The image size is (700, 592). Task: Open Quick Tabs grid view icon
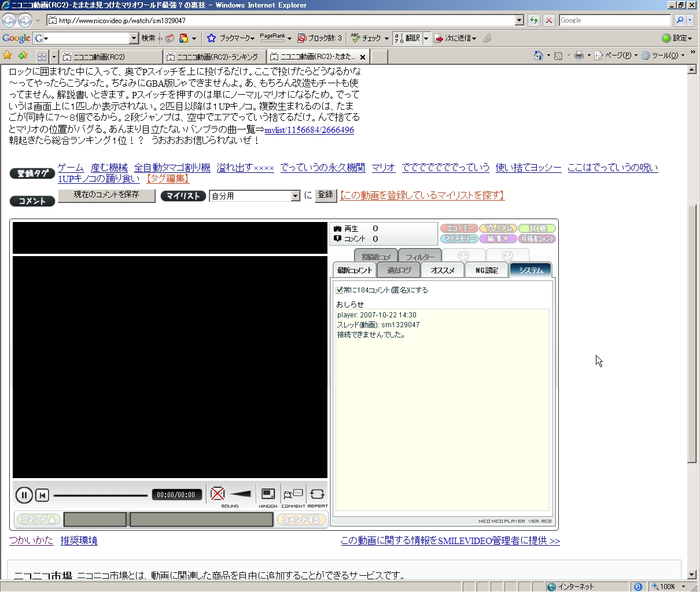42,57
